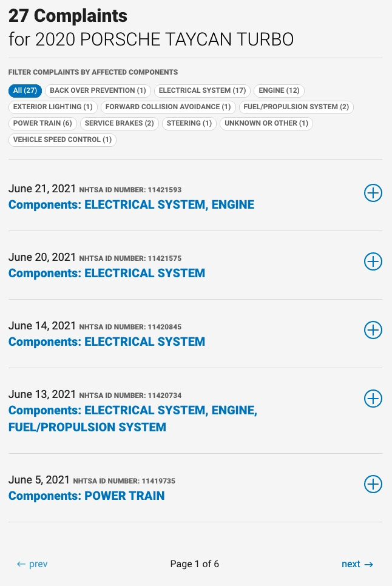Filter by Service Brakes (2)
The image size is (392, 586).
click(119, 123)
